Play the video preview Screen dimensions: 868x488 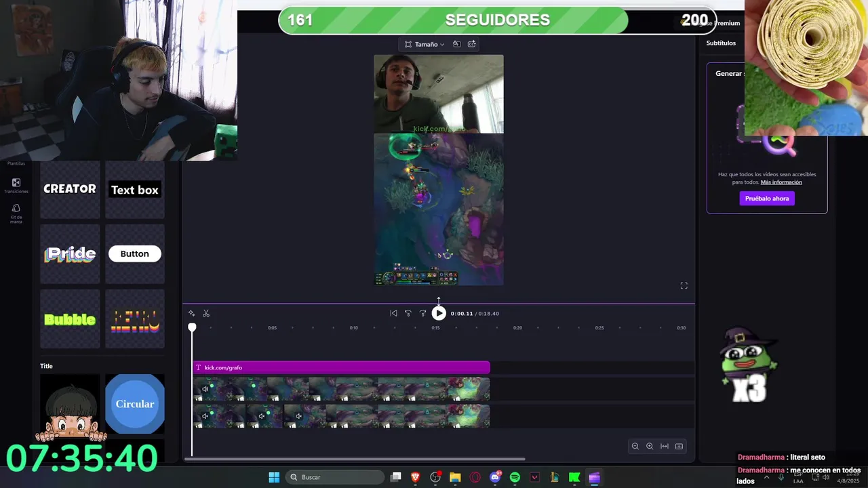(439, 313)
